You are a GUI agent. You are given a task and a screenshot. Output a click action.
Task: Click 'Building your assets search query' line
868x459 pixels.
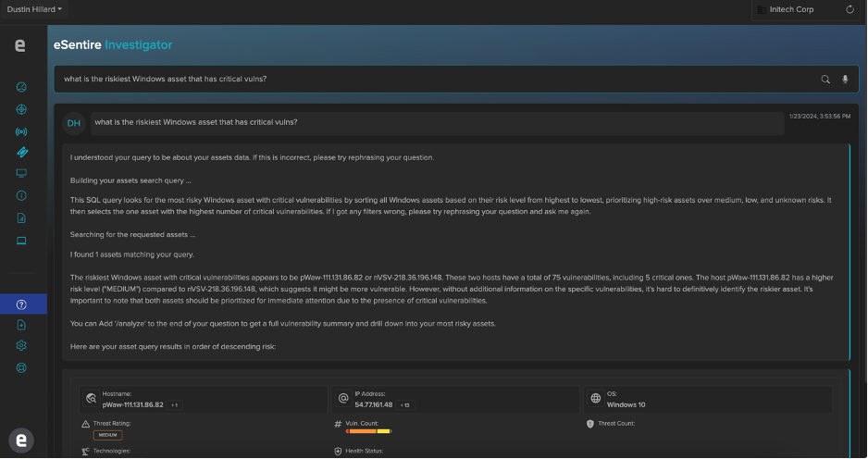click(130, 180)
